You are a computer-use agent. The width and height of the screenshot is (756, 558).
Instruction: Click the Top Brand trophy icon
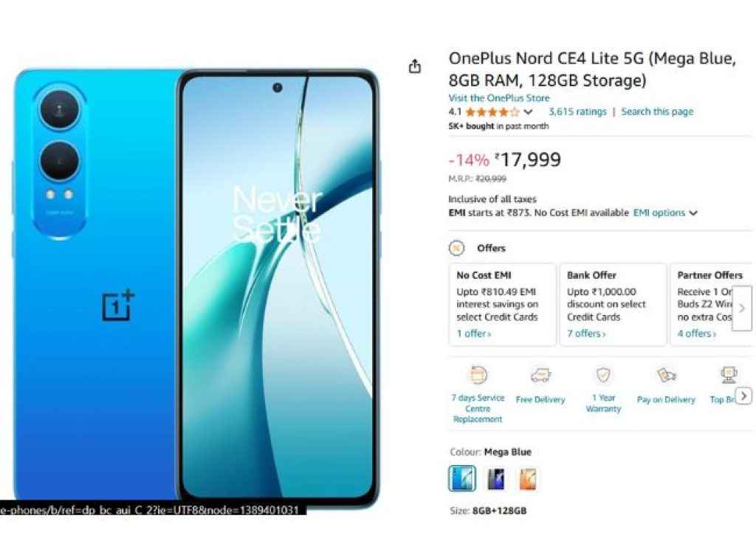click(729, 374)
